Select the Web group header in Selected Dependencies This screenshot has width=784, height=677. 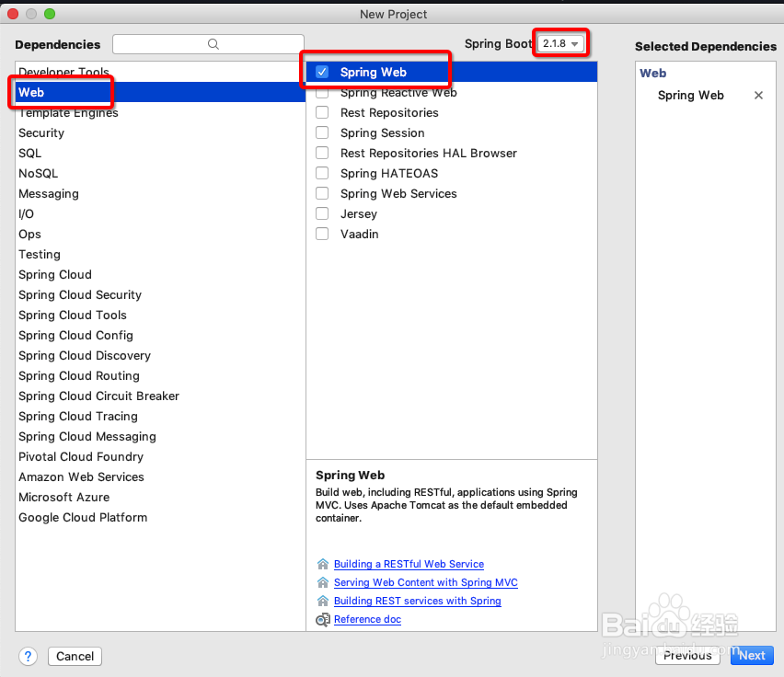pos(653,73)
